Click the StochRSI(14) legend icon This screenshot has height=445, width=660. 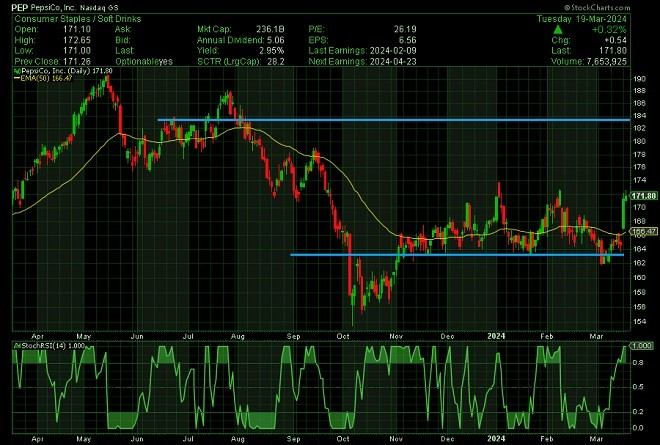point(17,346)
